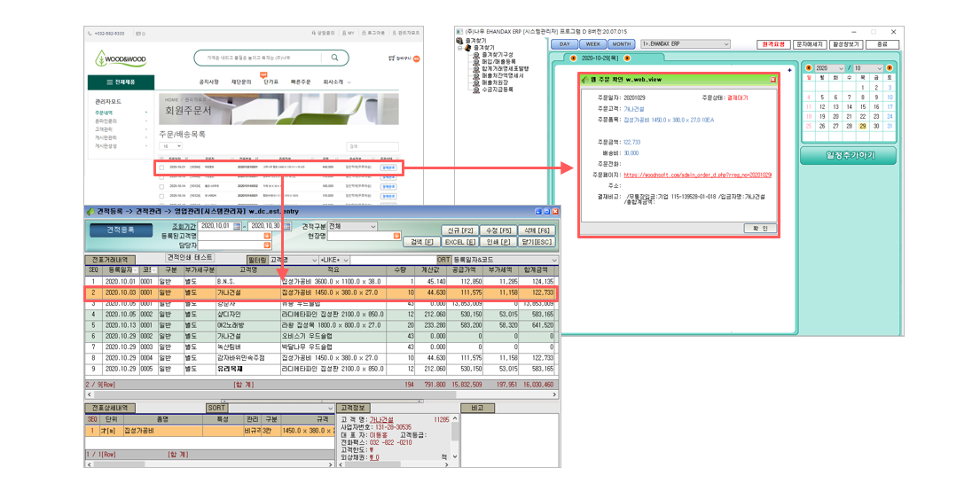Tick the checkbox of first 2020-10-14 order row
Image resolution: width=980 pixels, height=491 pixels.
[x=161, y=186]
